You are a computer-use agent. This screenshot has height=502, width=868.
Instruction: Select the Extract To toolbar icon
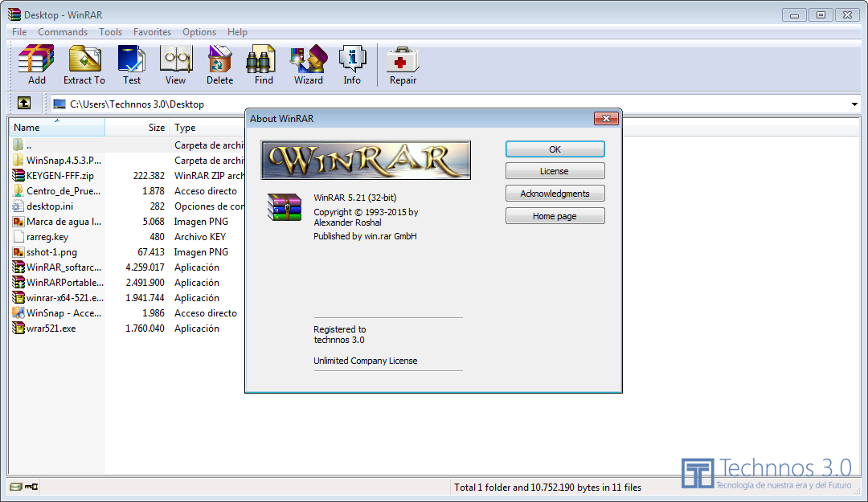click(x=84, y=65)
